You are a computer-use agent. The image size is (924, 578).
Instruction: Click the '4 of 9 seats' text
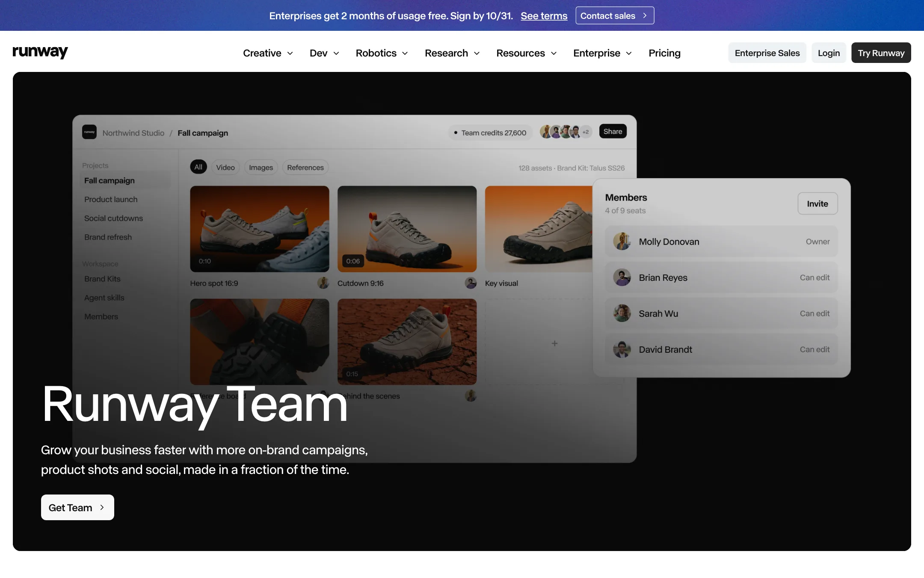coord(625,211)
